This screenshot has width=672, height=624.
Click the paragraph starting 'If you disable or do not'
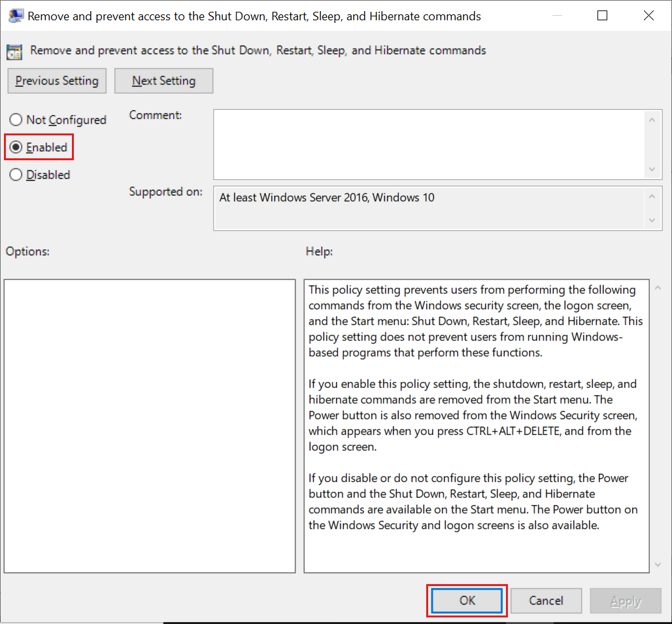473,502
